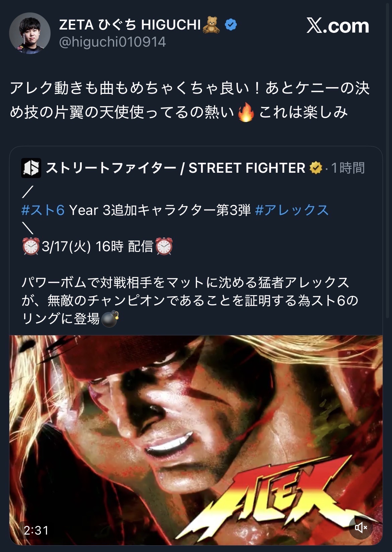This screenshot has height=552, width=392.
Task: Tap the @higuchi010914 handle
Action: click(x=112, y=42)
